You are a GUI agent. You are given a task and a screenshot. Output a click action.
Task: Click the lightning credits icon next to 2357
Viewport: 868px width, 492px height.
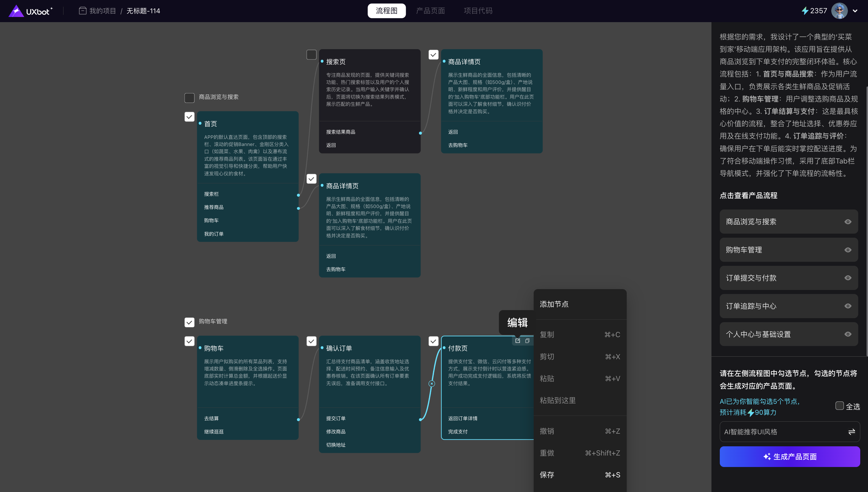point(805,11)
